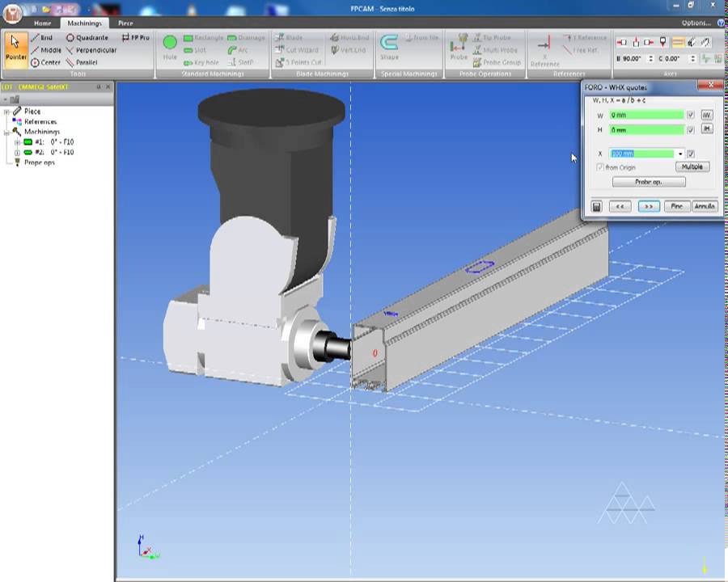Click the Fine button

[x=676, y=207]
